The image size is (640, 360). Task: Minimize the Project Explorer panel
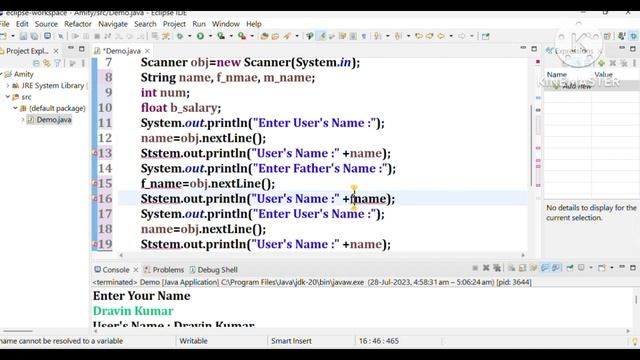(71, 48)
